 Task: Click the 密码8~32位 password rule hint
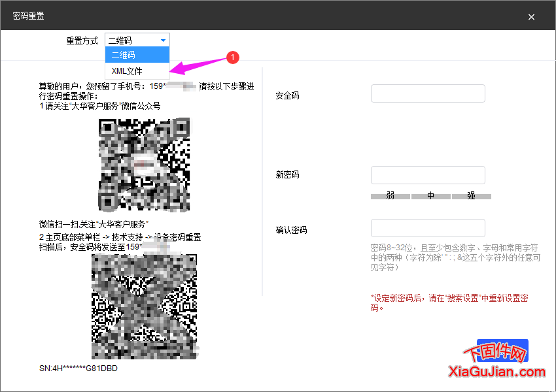pyautogui.click(x=455, y=257)
